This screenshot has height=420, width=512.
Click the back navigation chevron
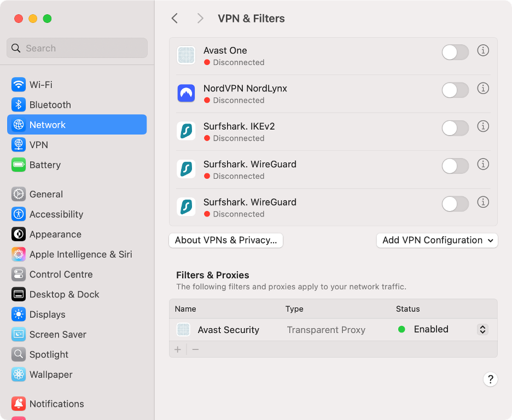174,18
